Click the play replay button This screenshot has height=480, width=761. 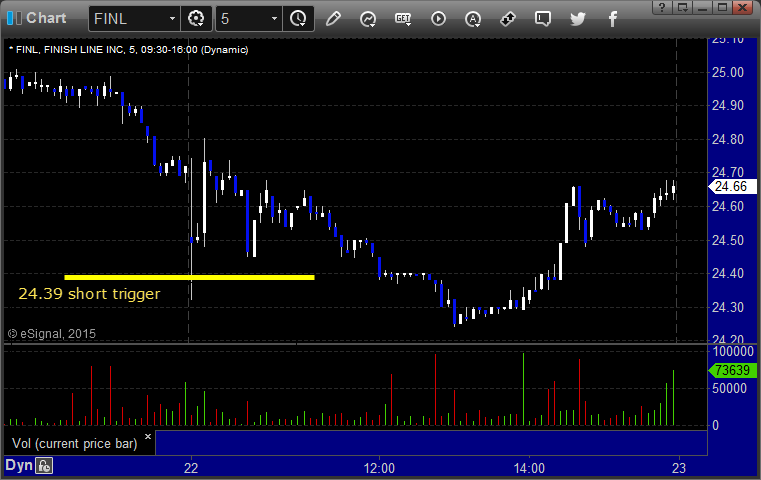(x=438, y=19)
